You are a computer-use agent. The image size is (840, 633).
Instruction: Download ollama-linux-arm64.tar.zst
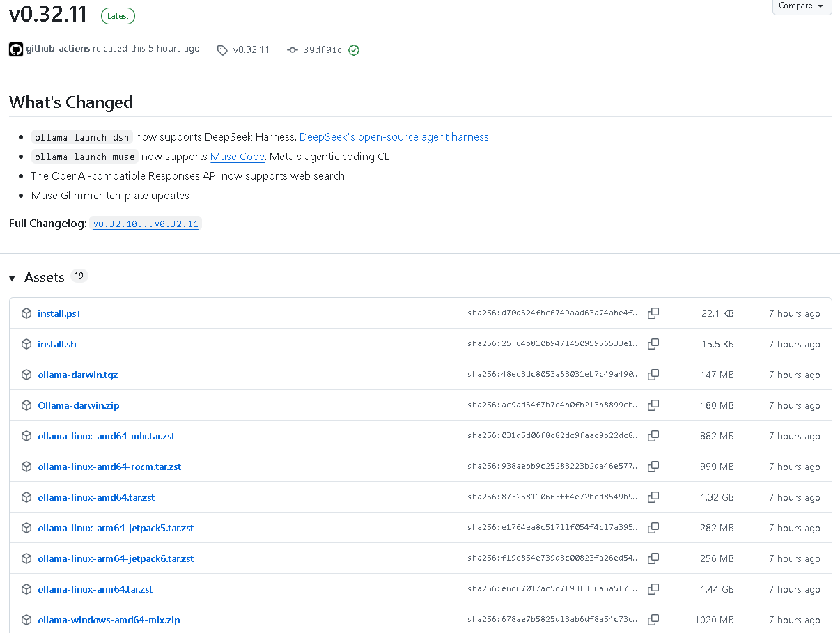[95, 589]
